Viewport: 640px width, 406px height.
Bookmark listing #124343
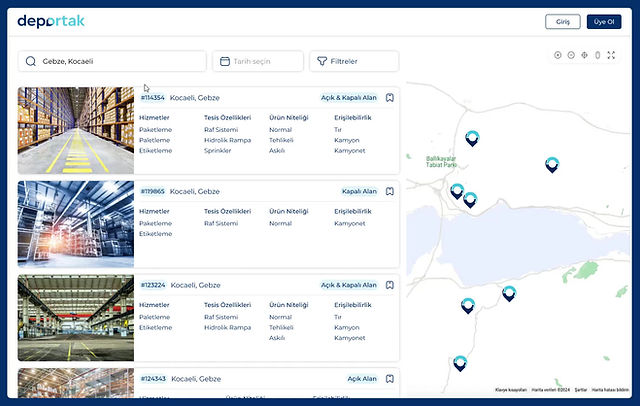coord(390,379)
